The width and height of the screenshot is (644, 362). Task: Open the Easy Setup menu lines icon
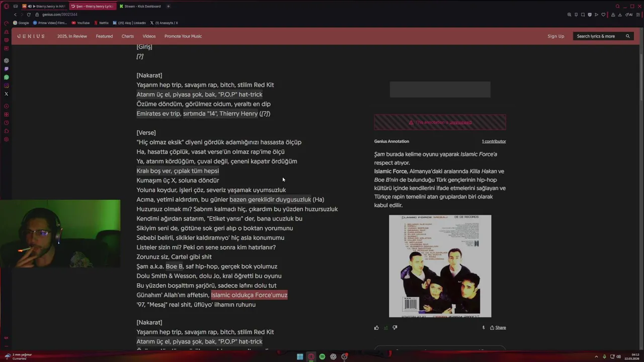pos(638,15)
